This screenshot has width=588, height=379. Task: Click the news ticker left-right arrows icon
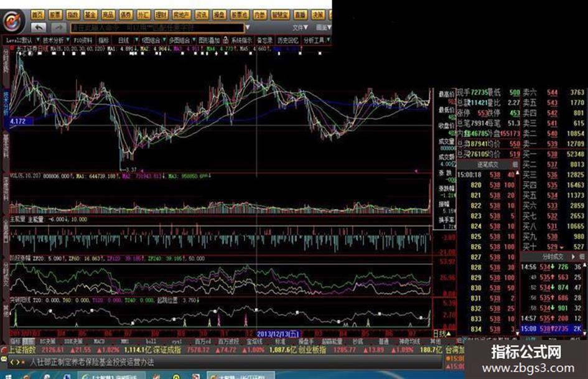(x=15, y=362)
